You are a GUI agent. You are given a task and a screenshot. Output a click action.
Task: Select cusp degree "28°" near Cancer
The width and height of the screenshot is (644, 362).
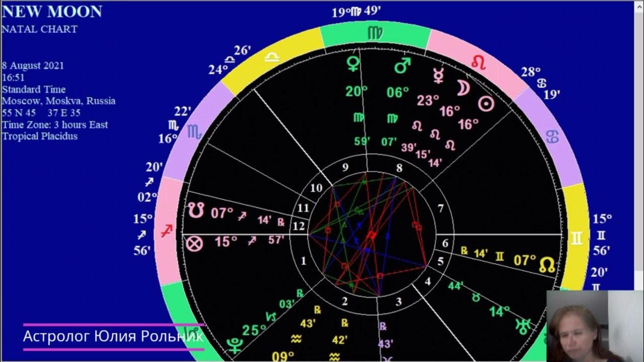[531, 72]
